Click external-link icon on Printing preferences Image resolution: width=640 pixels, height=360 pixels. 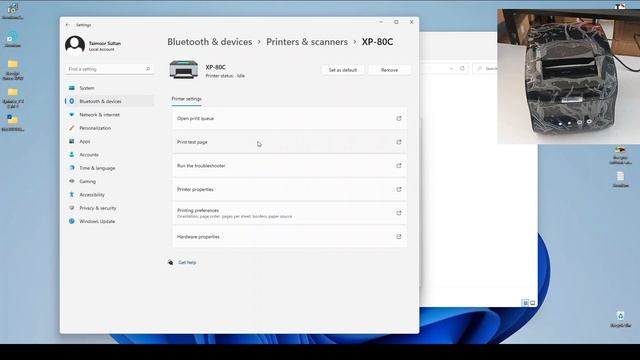[x=399, y=213]
